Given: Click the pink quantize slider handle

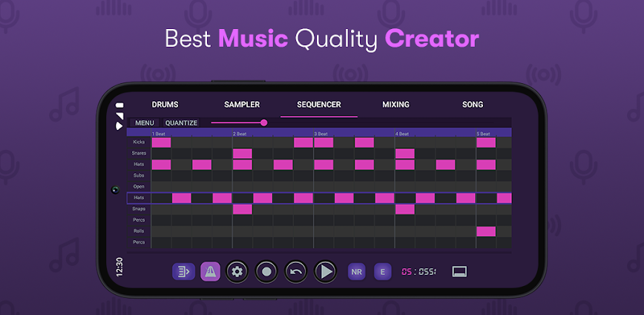Looking at the screenshot, I should point(264,123).
